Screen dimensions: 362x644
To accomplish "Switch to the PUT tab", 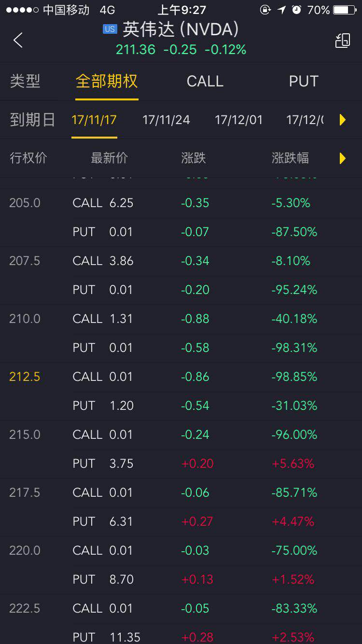I will 304,81.
